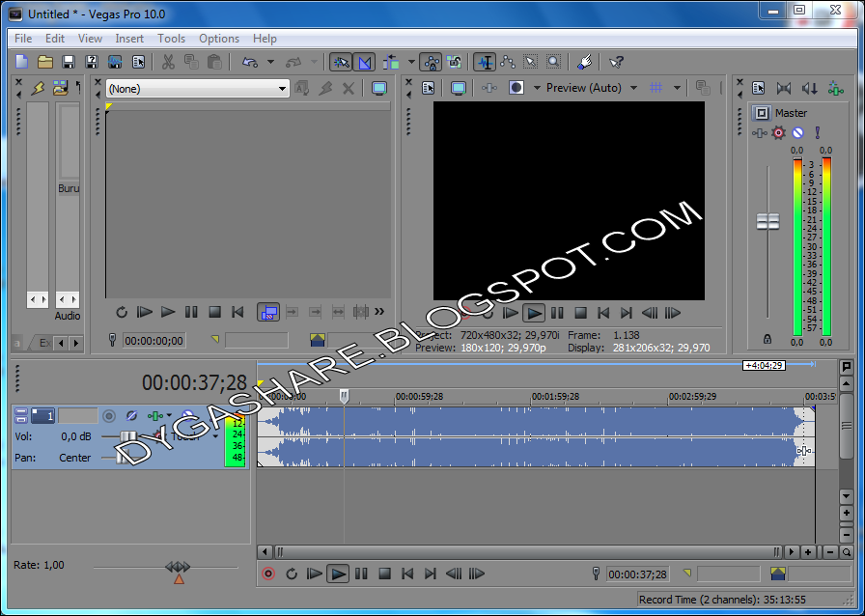The height and width of the screenshot is (616, 865).
Task: Open the Options menu
Action: click(219, 39)
